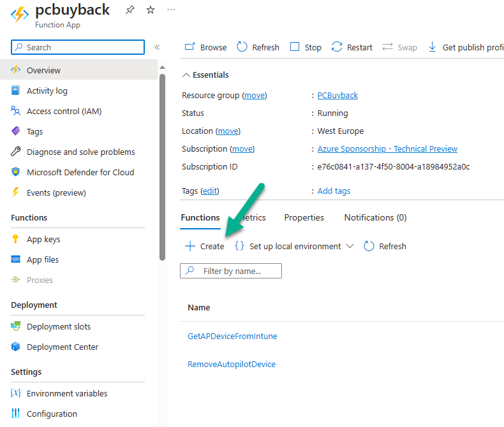504x427 pixels.
Task: Restart the function app
Action: pyautogui.click(x=352, y=47)
